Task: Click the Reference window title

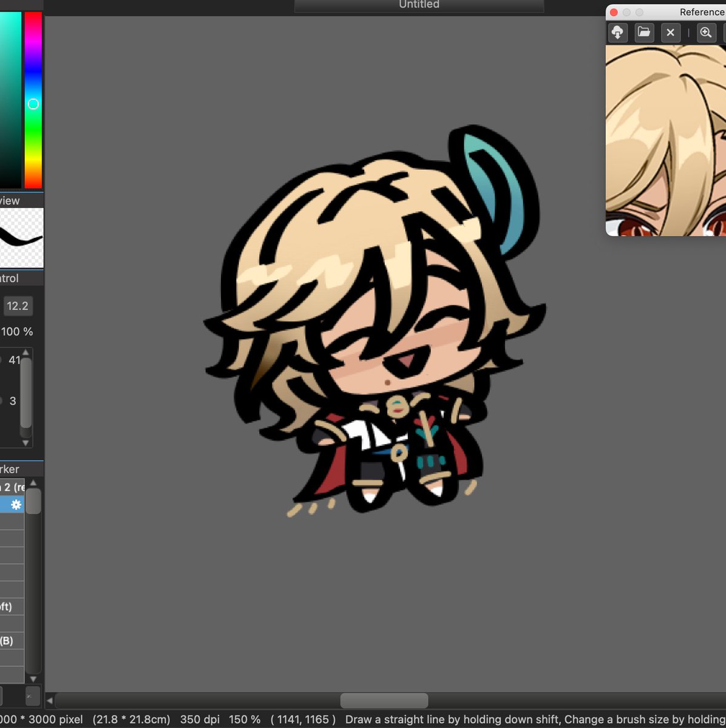Action: 702,12
